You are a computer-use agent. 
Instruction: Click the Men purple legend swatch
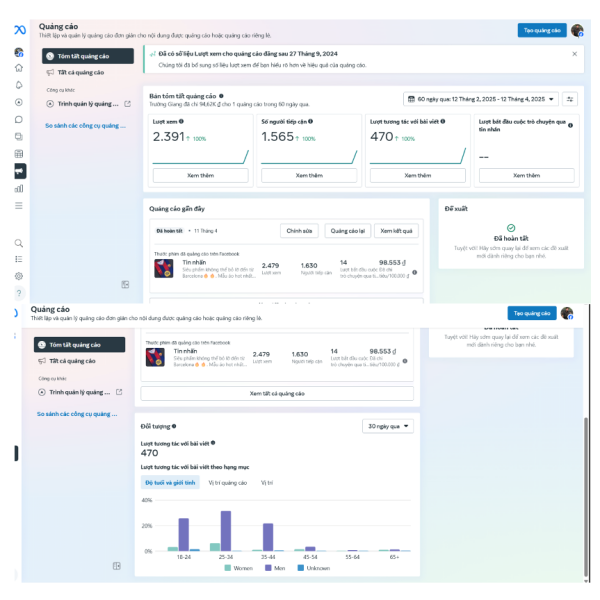point(268,568)
